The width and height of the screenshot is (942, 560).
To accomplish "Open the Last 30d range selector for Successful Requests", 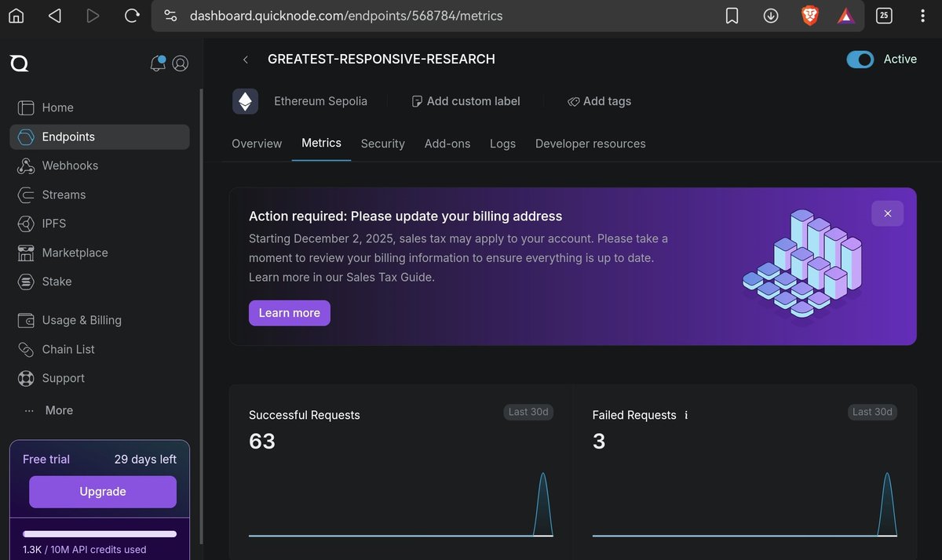I will [528, 412].
